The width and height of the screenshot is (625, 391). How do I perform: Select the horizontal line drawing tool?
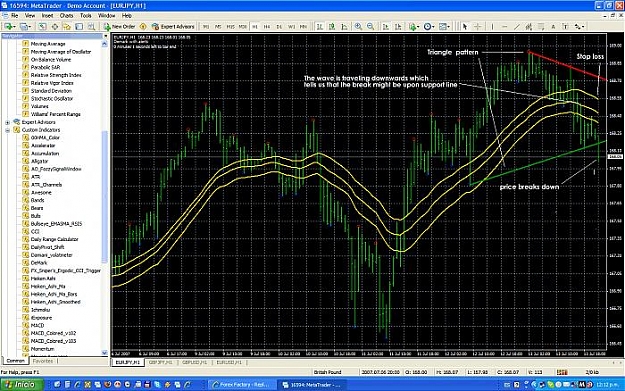coord(505,26)
